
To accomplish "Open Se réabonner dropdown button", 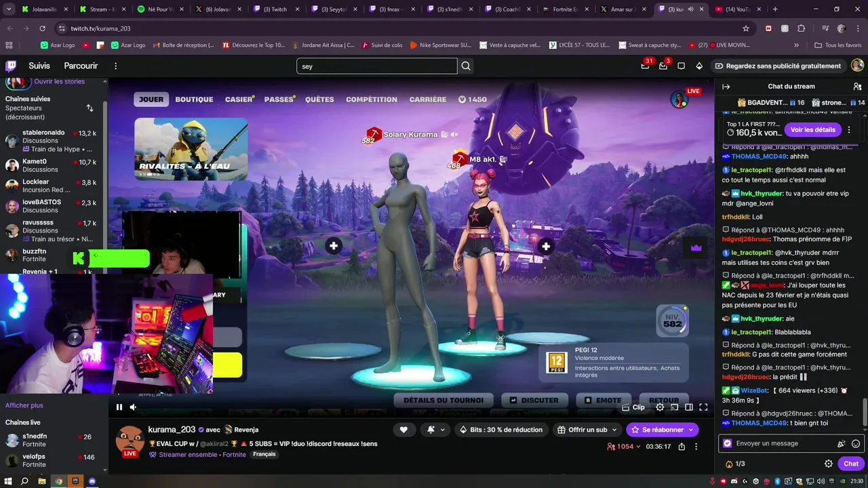I will click(662, 430).
